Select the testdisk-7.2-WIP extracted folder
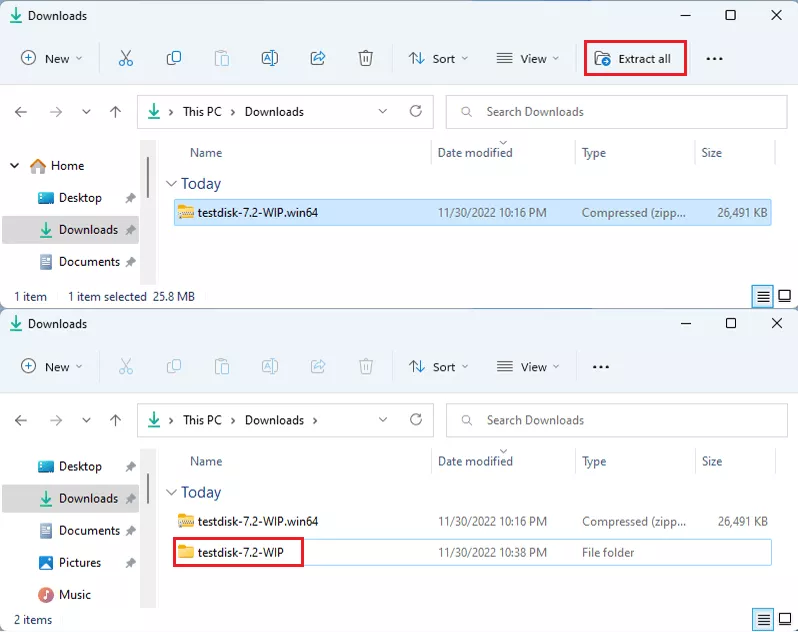Screen dimensions: 798x632 (x=238, y=552)
